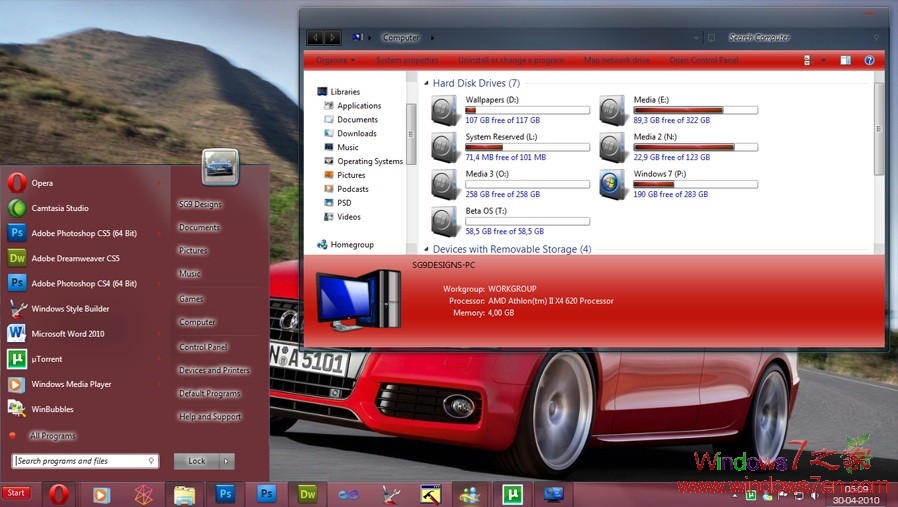The height and width of the screenshot is (507, 898).
Task: Expand arrow after Computer in address bar
Action: click(432, 38)
